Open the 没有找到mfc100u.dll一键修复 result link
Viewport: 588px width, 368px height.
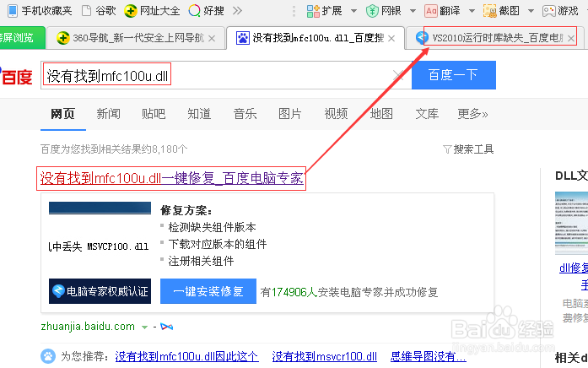pyautogui.click(x=172, y=178)
